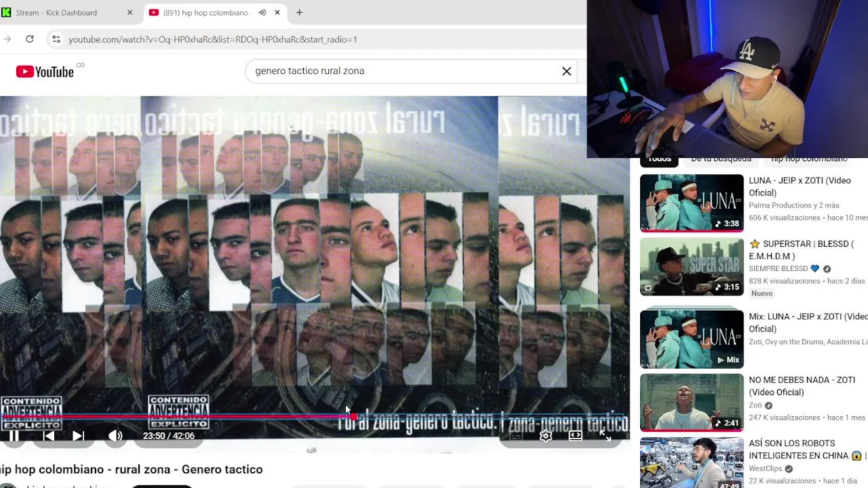Click the browser address bar URL
868x488 pixels.
213,39
